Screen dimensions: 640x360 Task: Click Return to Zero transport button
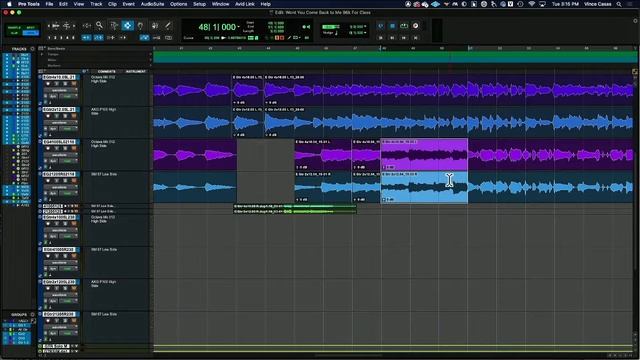380,38
